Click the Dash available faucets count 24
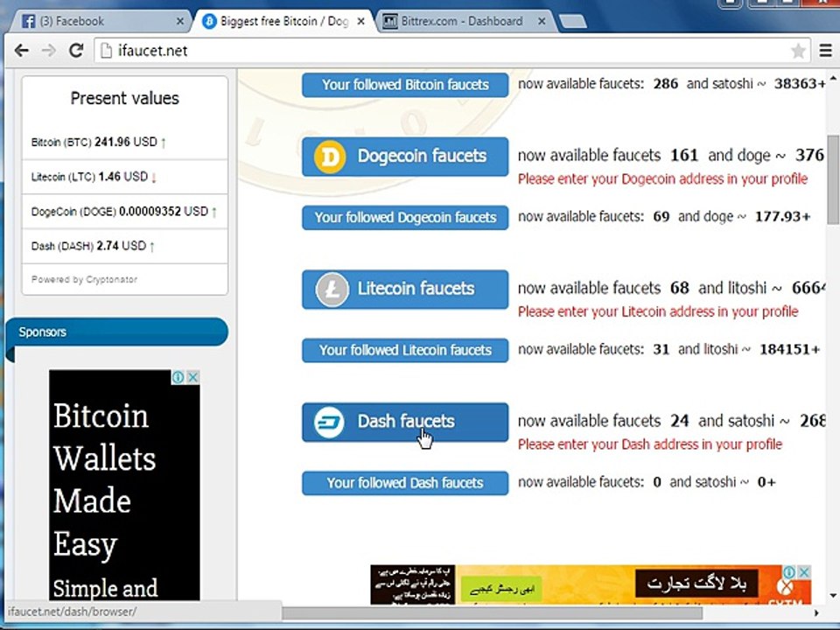The image size is (840, 630). [x=679, y=421]
